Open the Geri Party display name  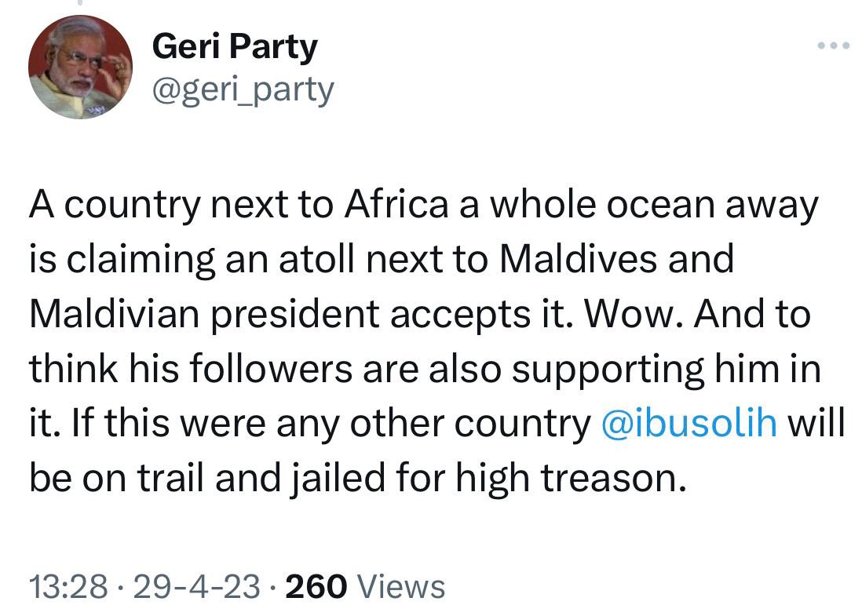click(x=235, y=46)
